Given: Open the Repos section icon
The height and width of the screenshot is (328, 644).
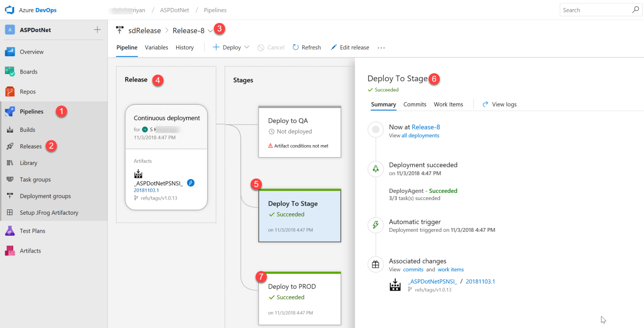Looking at the screenshot, I should coord(10,91).
